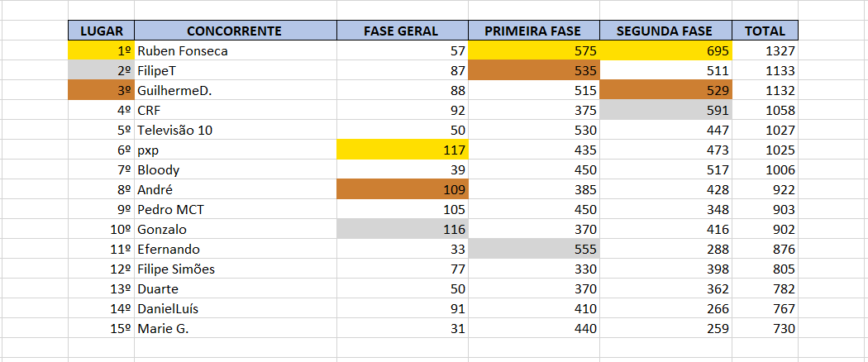Click the Marie G. name cell
The image size is (868, 362).
(236, 328)
